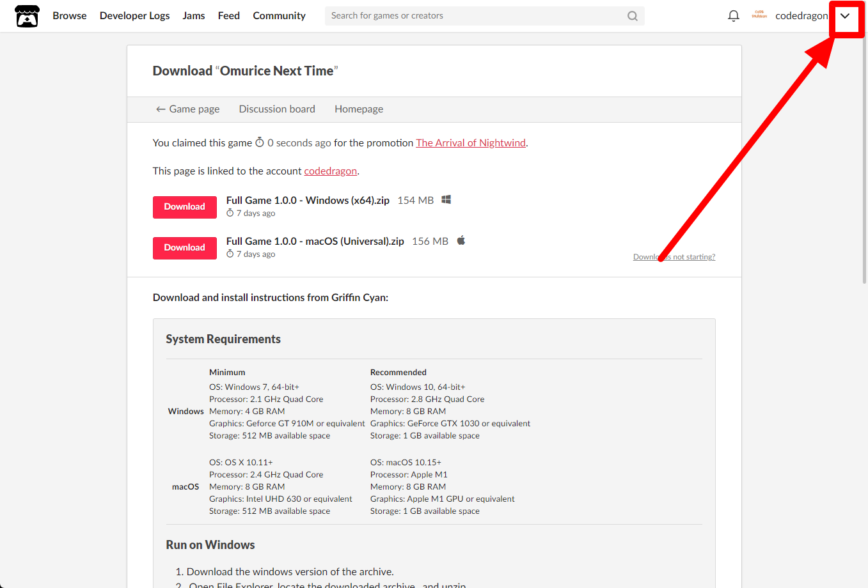Click the Omurice Next Time title text

[276, 71]
